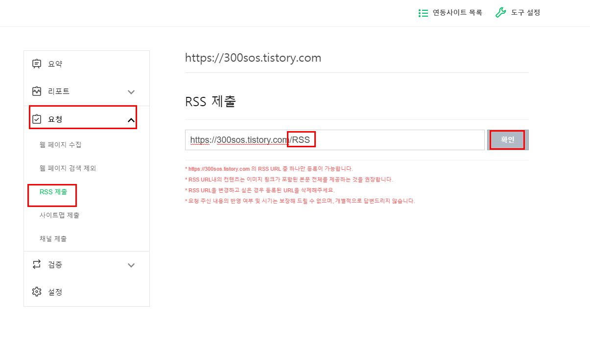Open 사이트맵 제출 menu item
This screenshot has height=364, width=590.
tap(59, 215)
